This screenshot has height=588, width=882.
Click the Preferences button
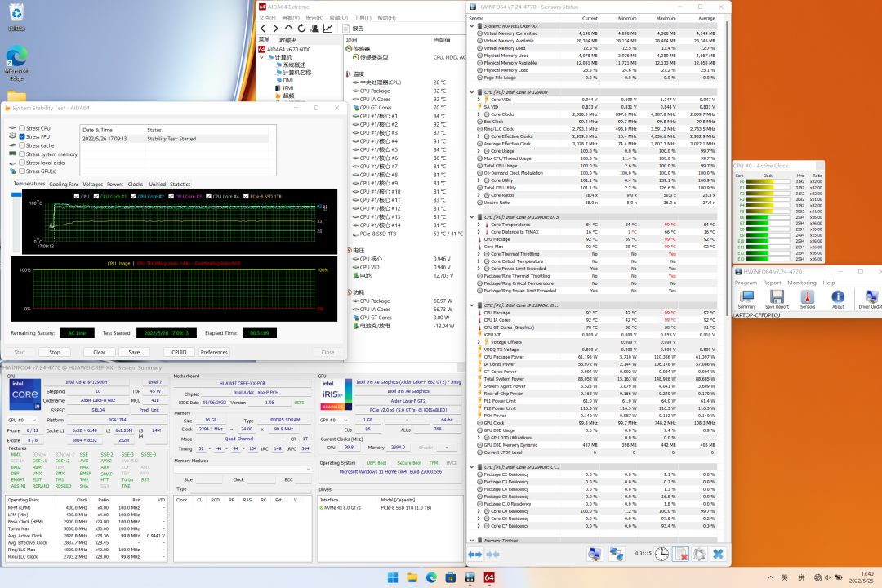coord(214,352)
